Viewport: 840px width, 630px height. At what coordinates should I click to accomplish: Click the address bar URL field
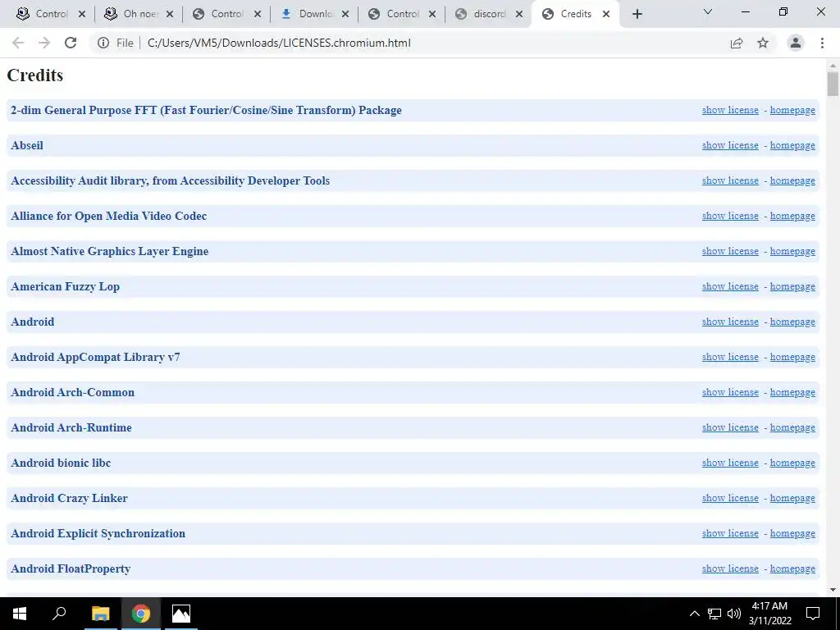point(431,43)
